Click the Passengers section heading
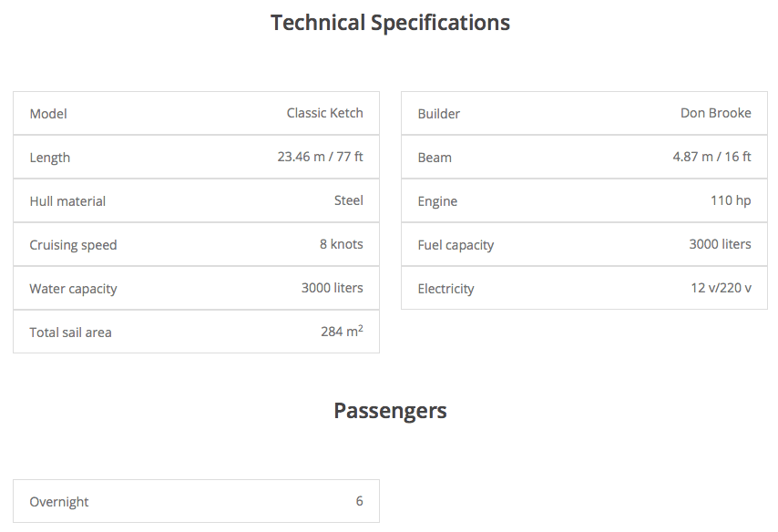778x532 pixels. [x=390, y=411]
